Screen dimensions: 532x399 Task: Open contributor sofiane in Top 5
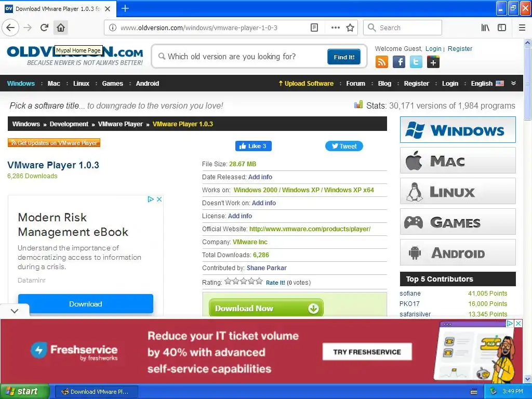click(x=410, y=294)
